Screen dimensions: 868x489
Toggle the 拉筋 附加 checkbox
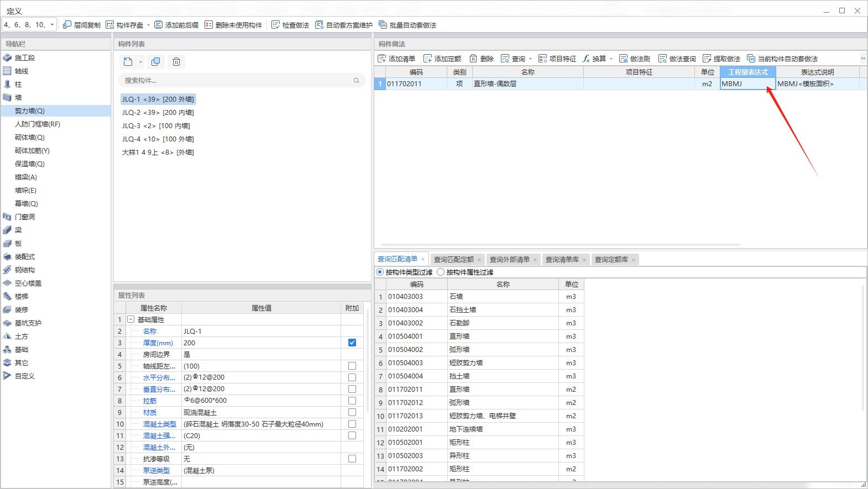click(352, 401)
